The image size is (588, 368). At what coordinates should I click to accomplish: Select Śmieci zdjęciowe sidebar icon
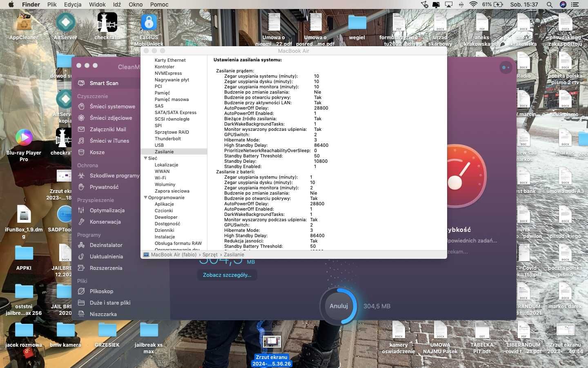click(81, 118)
